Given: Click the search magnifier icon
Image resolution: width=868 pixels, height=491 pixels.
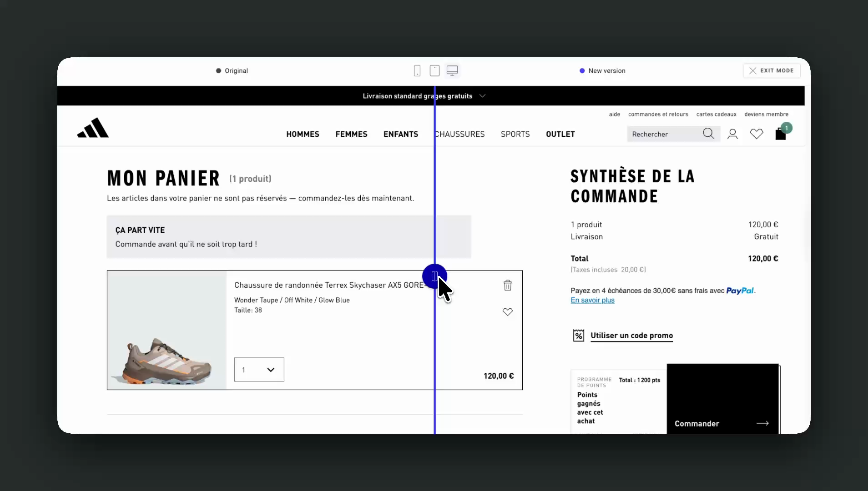Looking at the screenshot, I should tap(708, 134).
